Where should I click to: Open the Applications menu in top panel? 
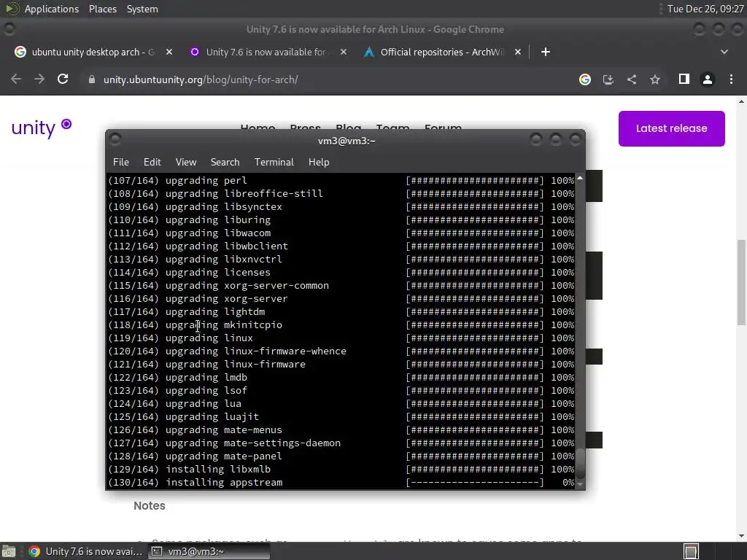tap(52, 9)
